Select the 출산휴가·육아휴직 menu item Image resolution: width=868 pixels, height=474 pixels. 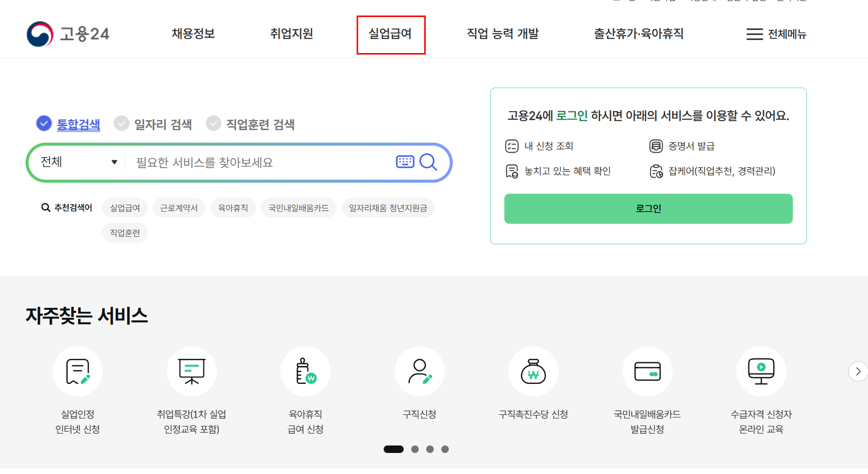pyautogui.click(x=639, y=34)
